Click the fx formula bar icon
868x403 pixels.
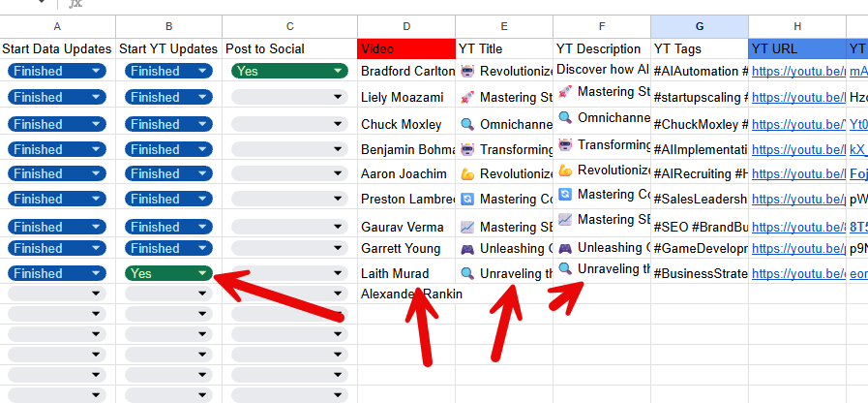[76, 4]
